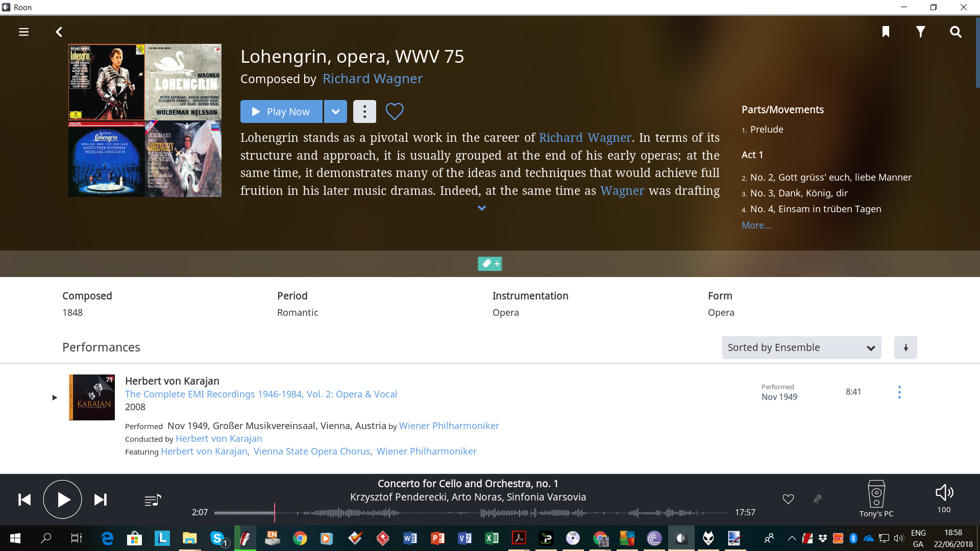Screen dimensions: 980x551
Task: Open Herbert von Karajan conductor link
Action: [219, 438]
